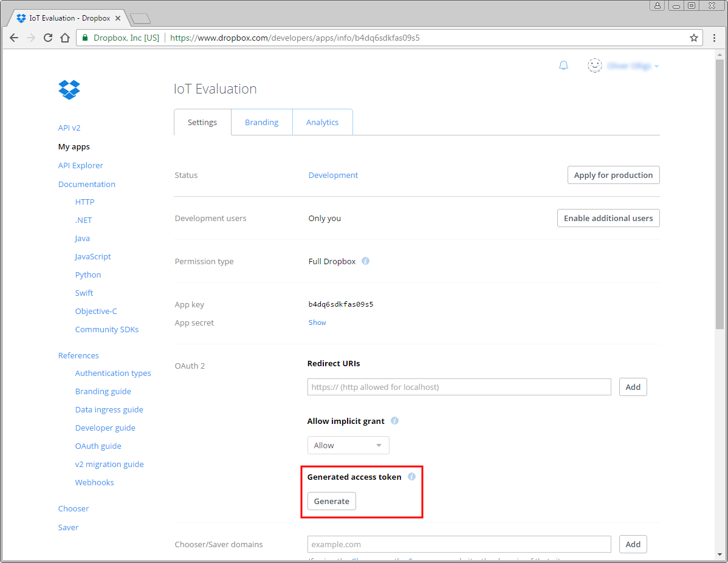Open JavaScript documentation link
Image resolution: width=728 pixels, height=563 pixels.
pyautogui.click(x=93, y=256)
